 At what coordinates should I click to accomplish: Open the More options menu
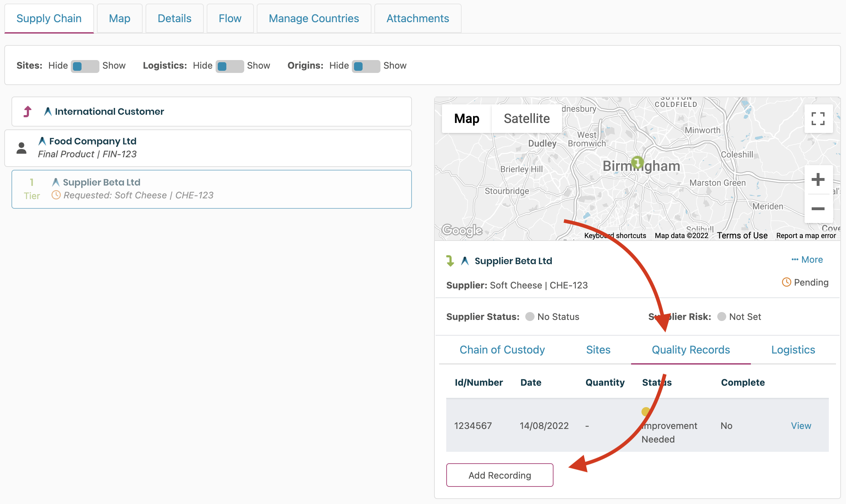coord(807,260)
